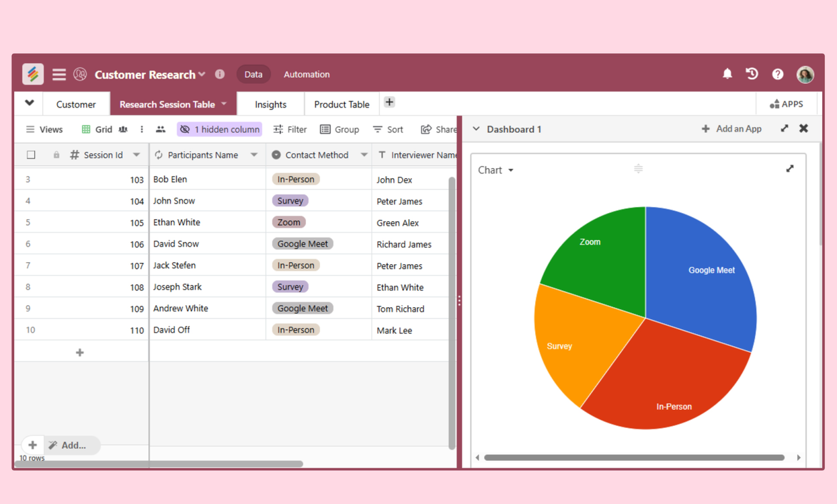Expand the Customer Research workspace dropdown
Image resolution: width=837 pixels, height=504 pixels.
202,75
